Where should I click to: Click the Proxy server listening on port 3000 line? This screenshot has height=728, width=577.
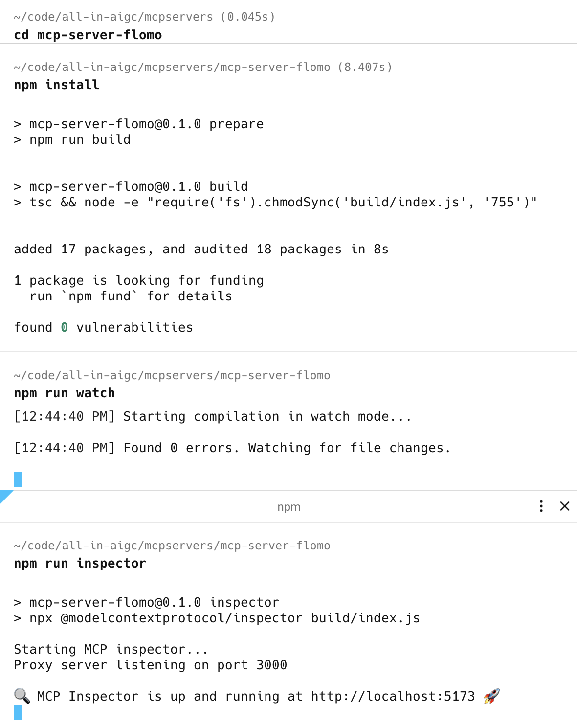(150, 665)
